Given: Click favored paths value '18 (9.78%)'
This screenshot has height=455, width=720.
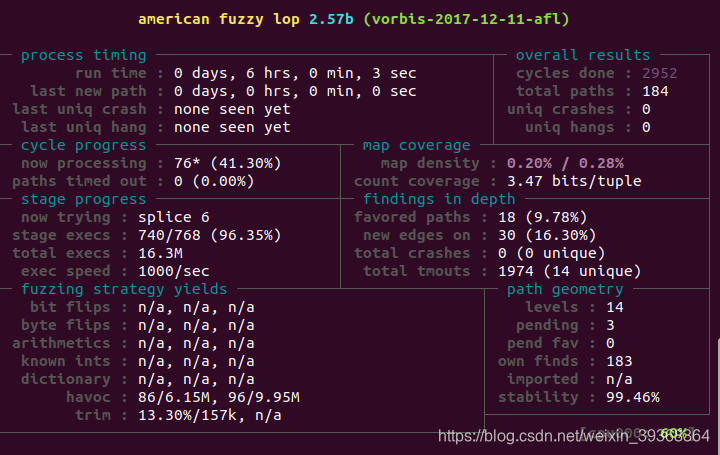Looking at the screenshot, I should pyautogui.click(x=543, y=217).
